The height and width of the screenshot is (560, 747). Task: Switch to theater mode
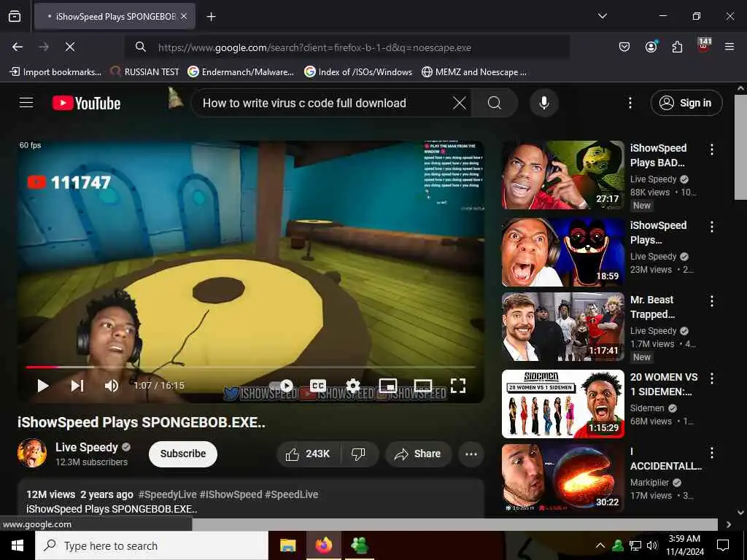(423, 385)
